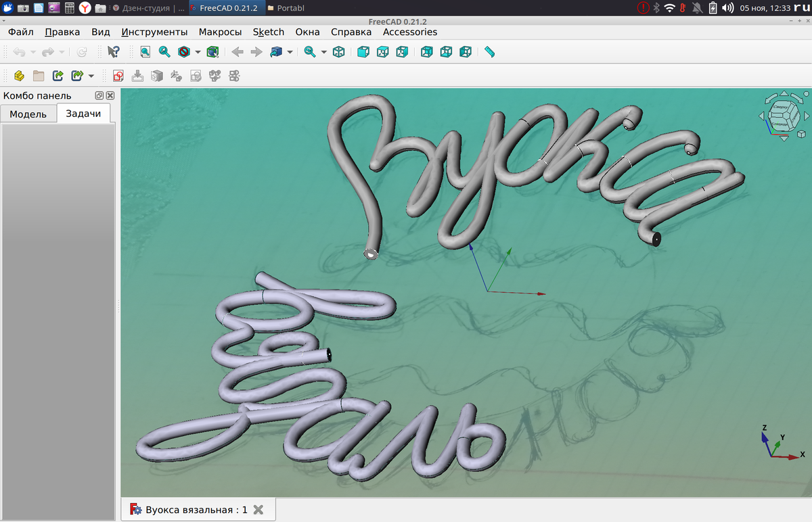Click the Fit selection magnifier icon
The height and width of the screenshot is (522, 812).
[x=164, y=52]
